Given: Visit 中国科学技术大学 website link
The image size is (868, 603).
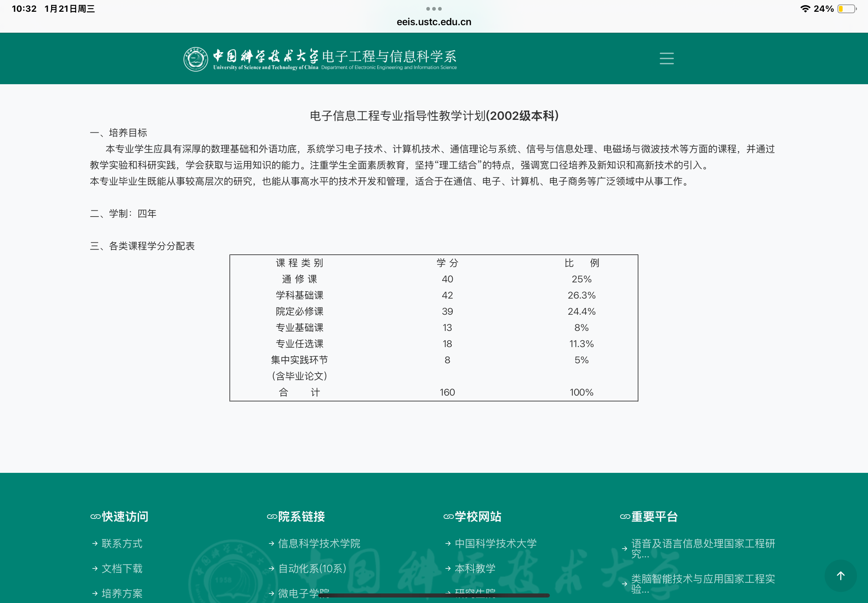Looking at the screenshot, I should pos(495,543).
